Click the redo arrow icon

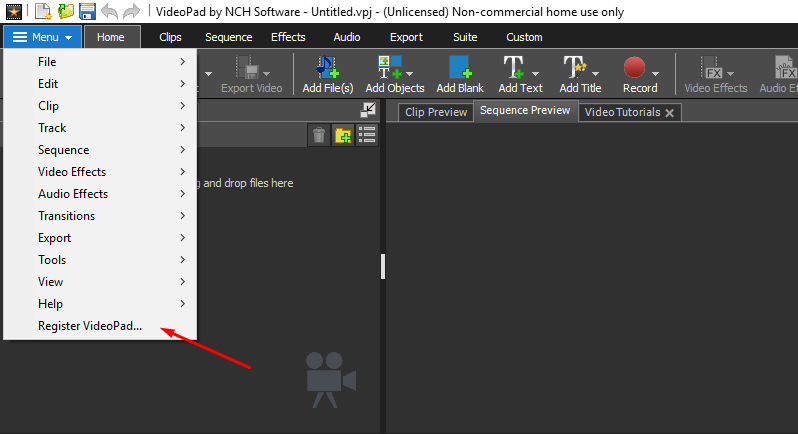pos(132,11)
